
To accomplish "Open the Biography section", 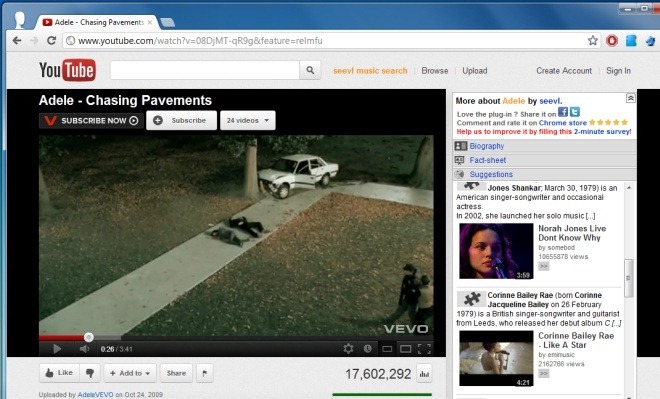I will 487,146.
